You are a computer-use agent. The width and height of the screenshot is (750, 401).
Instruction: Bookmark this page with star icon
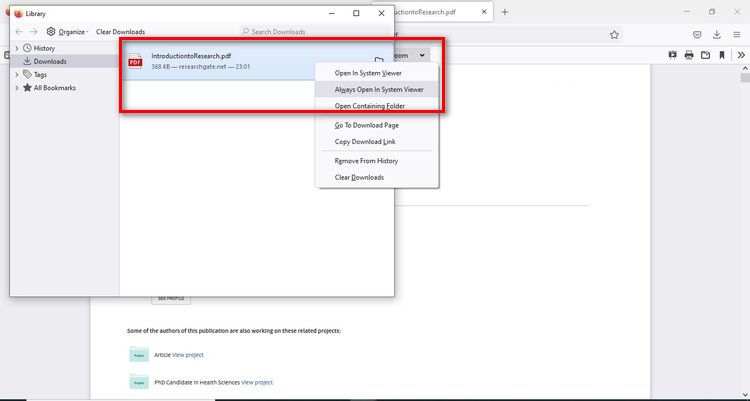(614, 34)
